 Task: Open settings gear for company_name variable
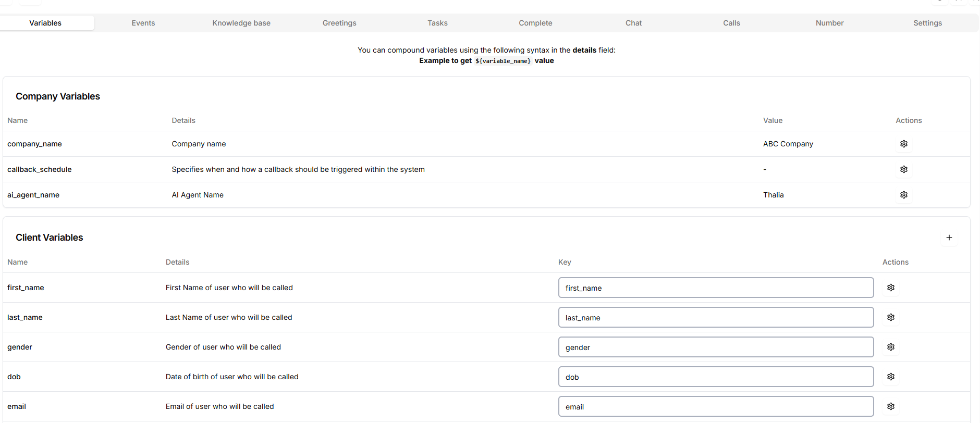tap(904, 144)
